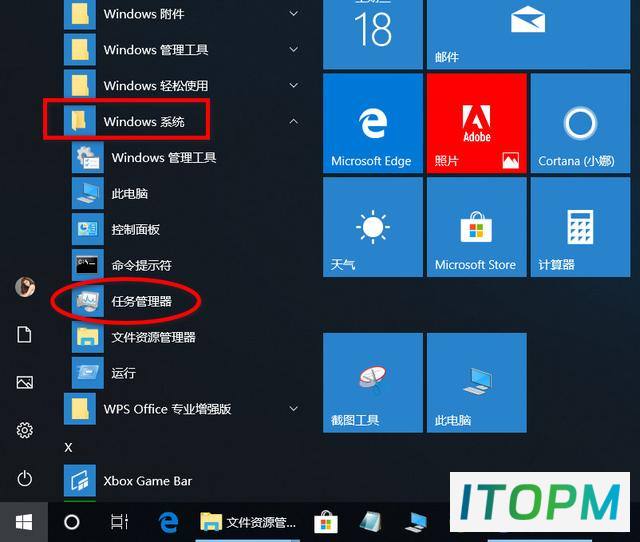The width and height of the screenshot is (640, 542).
Task: Click 控制面板 text label
Action: point(136,230)
